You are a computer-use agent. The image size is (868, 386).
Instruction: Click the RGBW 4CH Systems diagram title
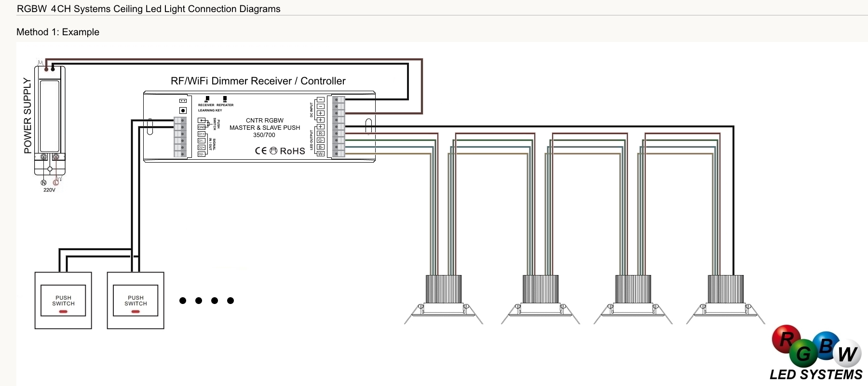(149, 9)
